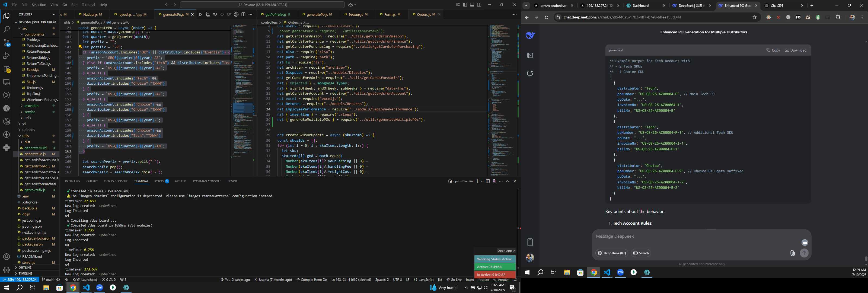Image resolution: width=868 pixels, height=293 pixels.
Task: Toggle Search mode in DeepSeek
Action: (640, 253)
